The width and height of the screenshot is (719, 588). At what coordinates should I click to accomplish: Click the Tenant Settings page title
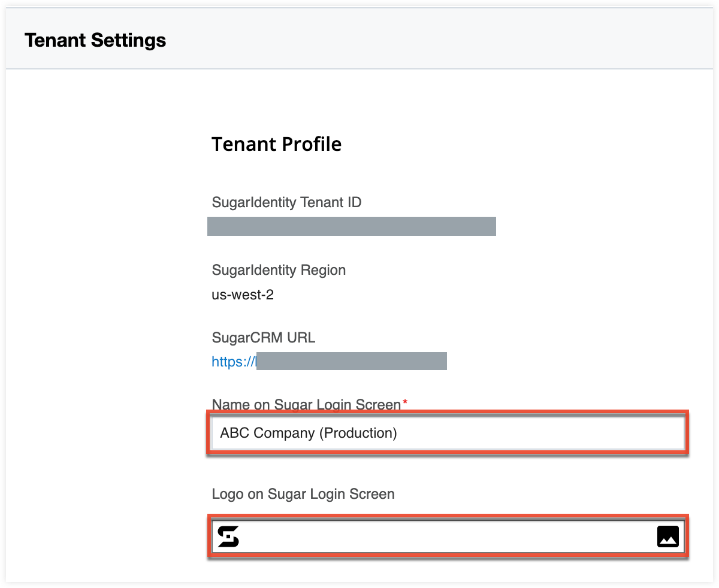(95, 40)
